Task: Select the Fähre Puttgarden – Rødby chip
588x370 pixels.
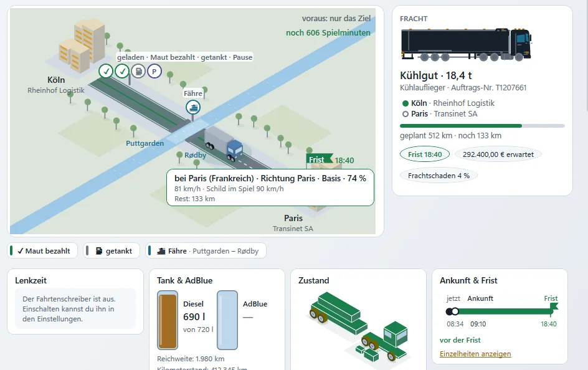Action: (x=206, y=251)
